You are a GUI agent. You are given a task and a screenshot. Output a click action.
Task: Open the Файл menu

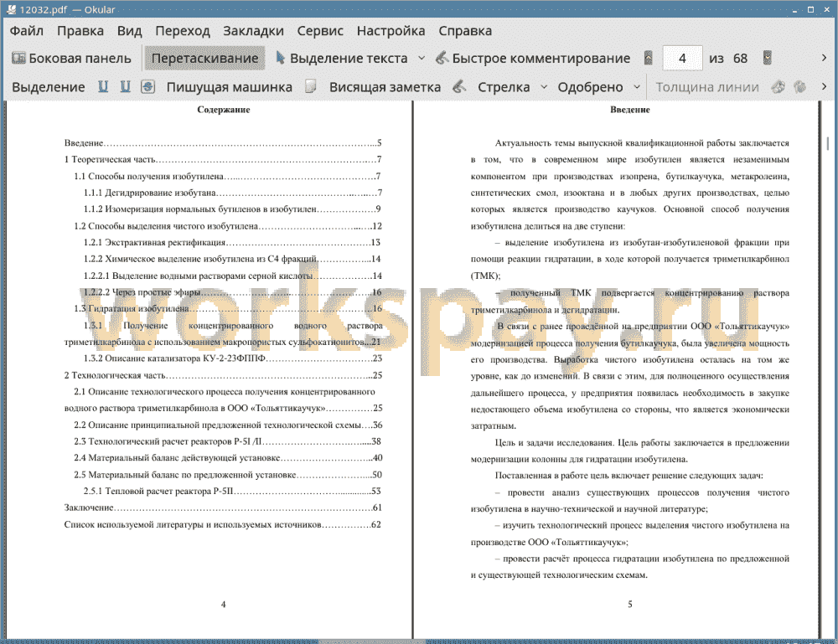click(x=27, y=31)
